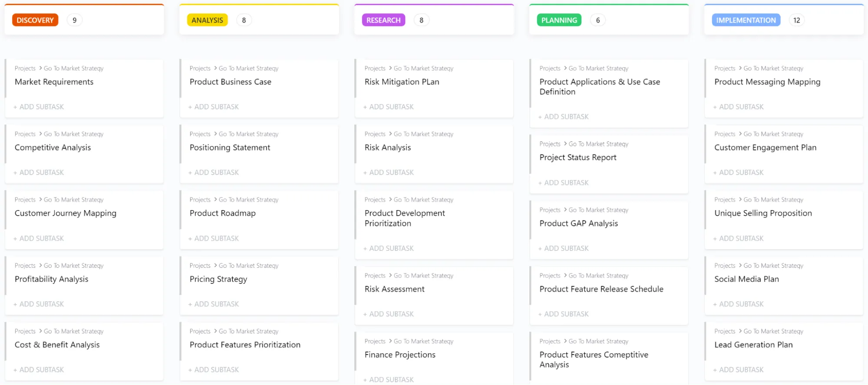Add a subtask to Social Media Plan

pyautogui.click(x=739, y=304)
